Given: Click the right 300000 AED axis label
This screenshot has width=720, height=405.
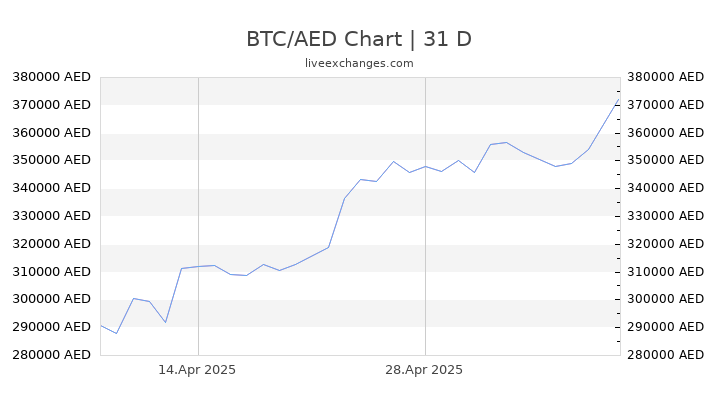Looking at the screenshot, I should [665, 299].
